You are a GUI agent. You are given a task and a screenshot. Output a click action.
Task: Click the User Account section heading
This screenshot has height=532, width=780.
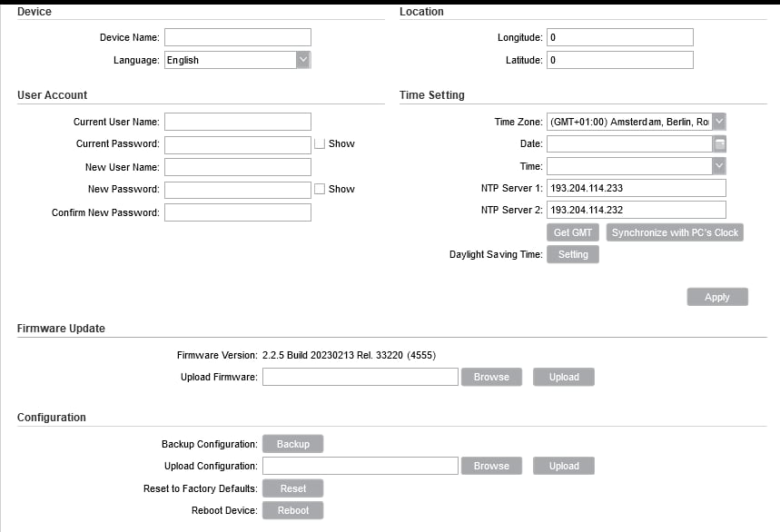click(53, 95)
